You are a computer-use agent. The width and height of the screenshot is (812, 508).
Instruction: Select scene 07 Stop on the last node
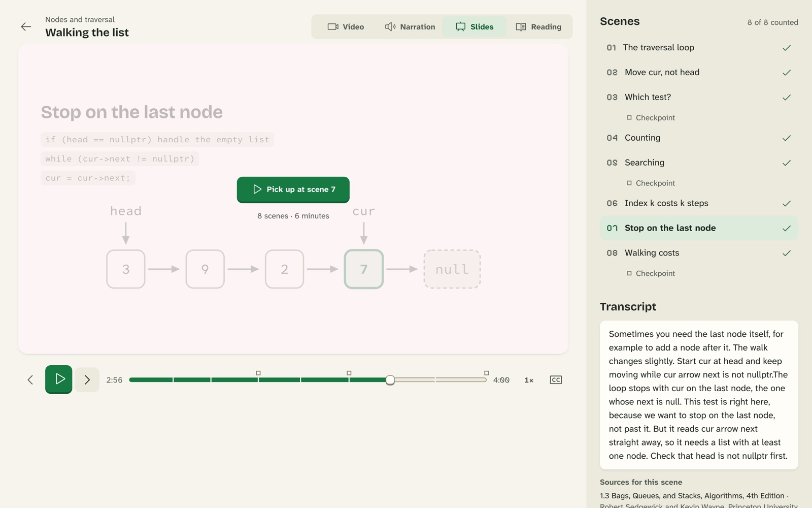(x=699, y=229)
